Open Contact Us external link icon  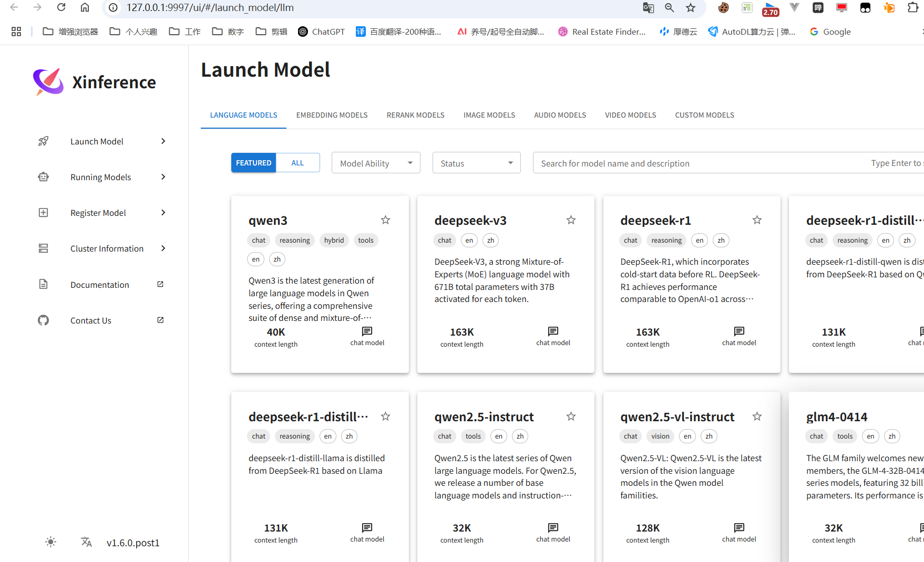click(x=161, y=320)
